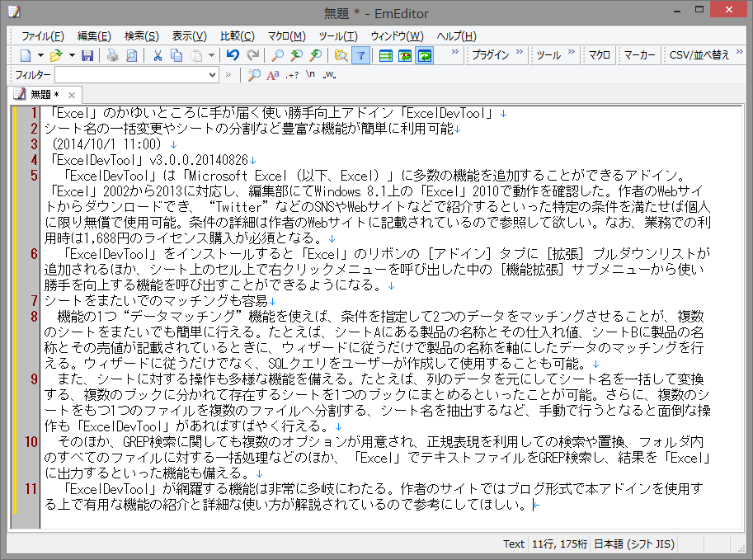The width and height of the screenshot is (753, 560).
Task: Save the document with floppy icon
Action: point(87,56)
